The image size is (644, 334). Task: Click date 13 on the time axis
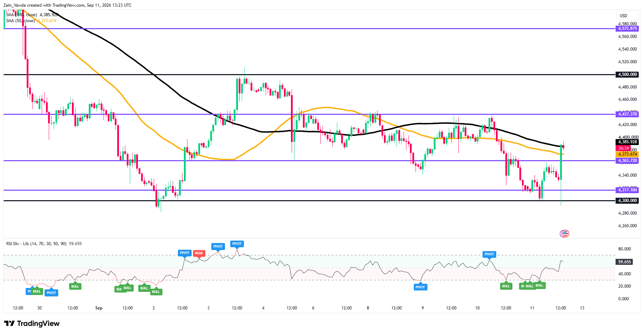click(x=582, y=308)
